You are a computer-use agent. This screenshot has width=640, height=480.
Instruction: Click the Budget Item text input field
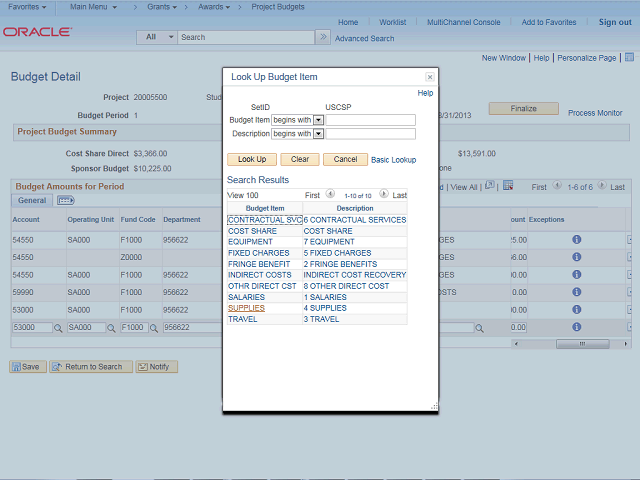click(371, 120)
